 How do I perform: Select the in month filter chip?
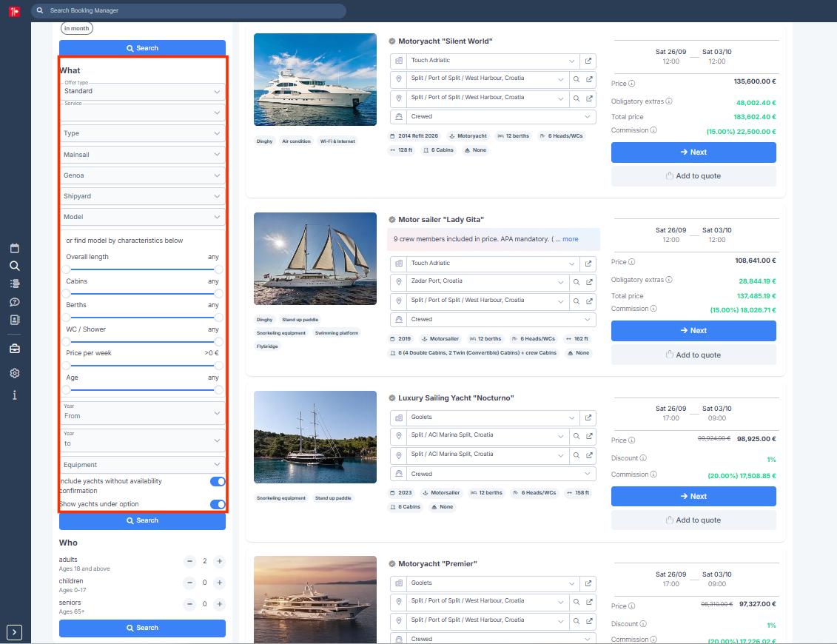pos(77,28)
